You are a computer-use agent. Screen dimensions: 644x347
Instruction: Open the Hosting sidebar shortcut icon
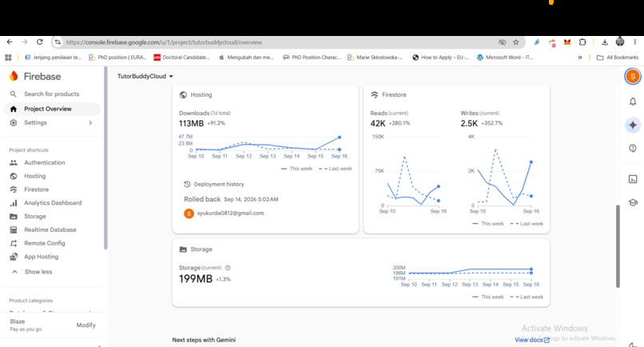tap(14, 176)
